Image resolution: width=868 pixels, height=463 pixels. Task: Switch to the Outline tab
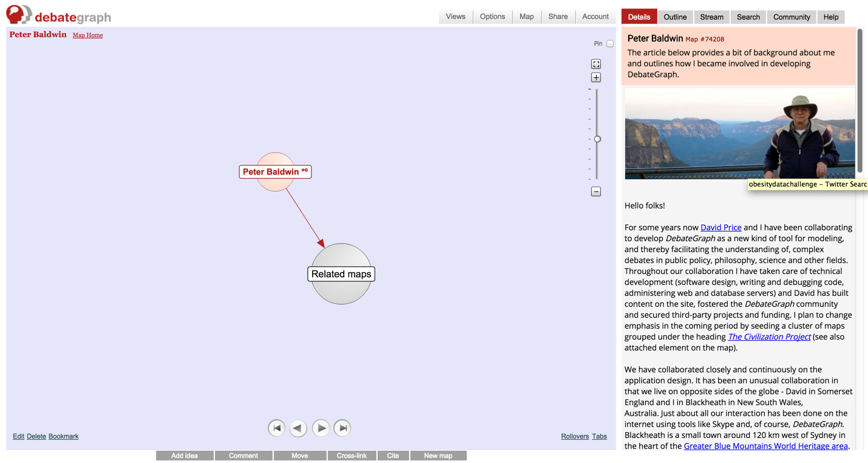click(675, 17)
